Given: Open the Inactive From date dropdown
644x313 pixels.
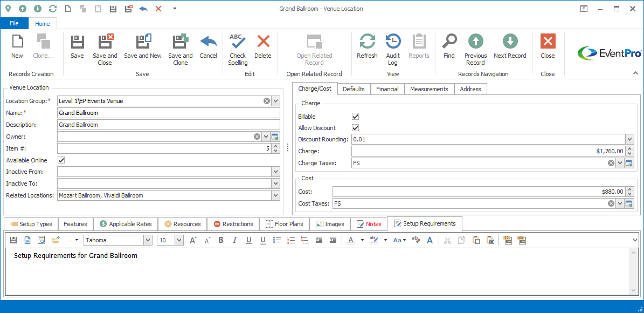Looking at the screenshot, I should 276,172.
